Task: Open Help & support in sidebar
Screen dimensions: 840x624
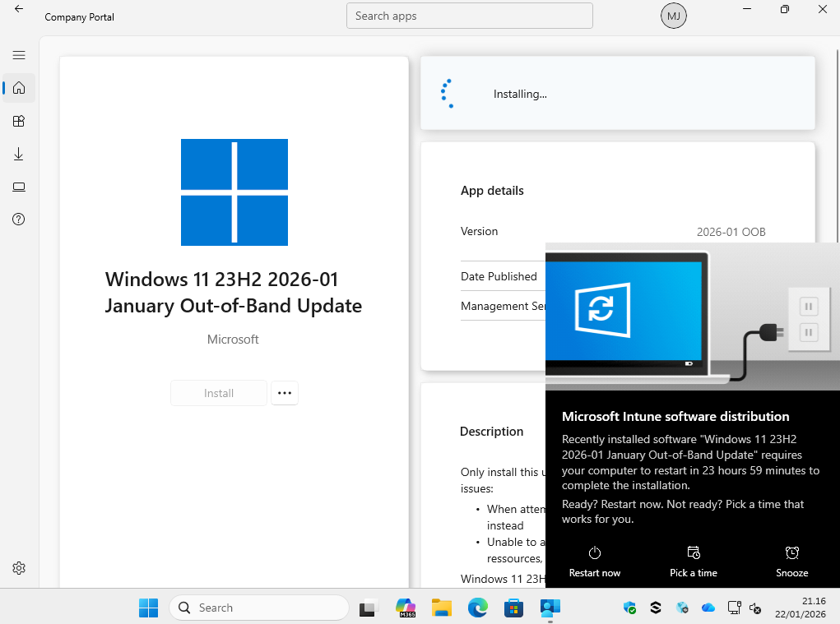Action: pyautogui.click(x=19, y=220)
